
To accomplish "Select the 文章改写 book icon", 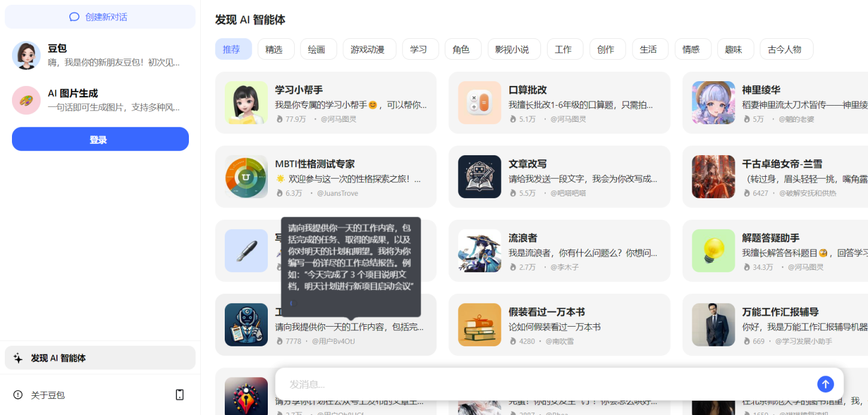I will [479, 176].
